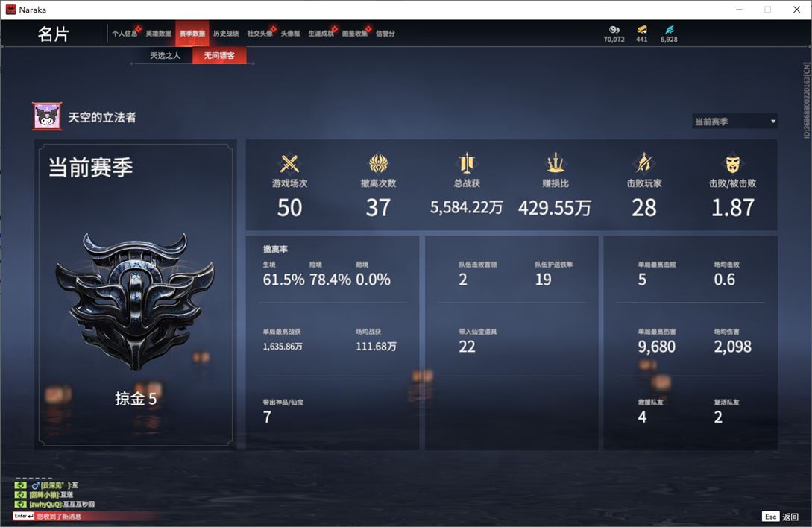Open the 头像框 tab
The width and height of the screenshot is (812, 527).
tap(290, 33)
